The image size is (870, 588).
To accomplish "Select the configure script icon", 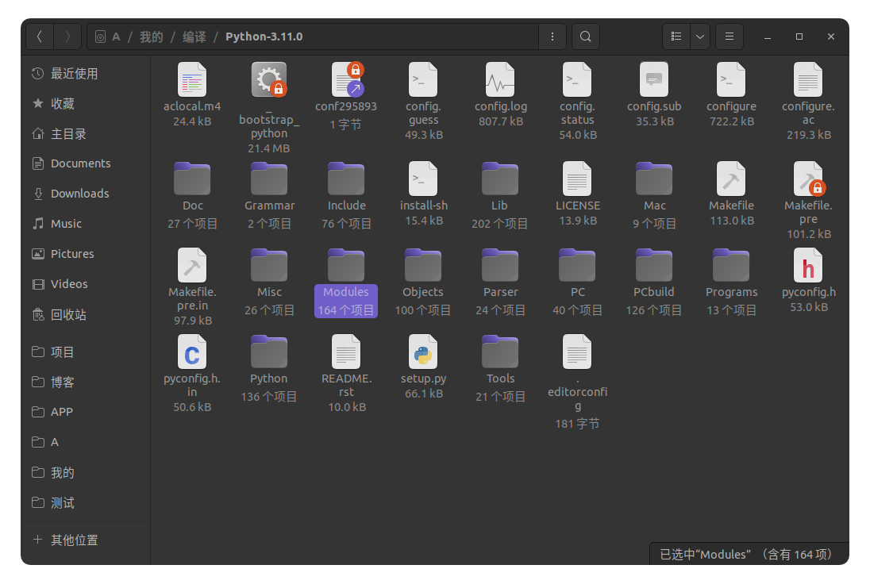I will pos(731,80).
